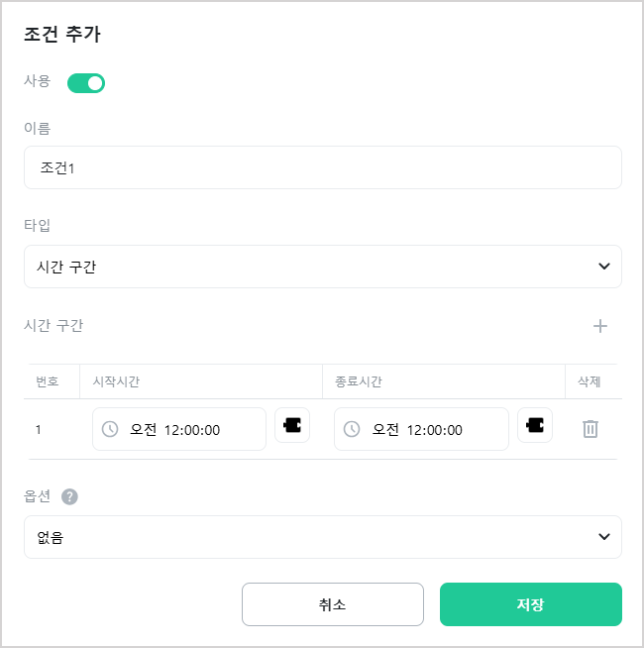Click the 이름 input field containing 조건1
Viewport: 644px width, 648px height.
click(323, 167)
